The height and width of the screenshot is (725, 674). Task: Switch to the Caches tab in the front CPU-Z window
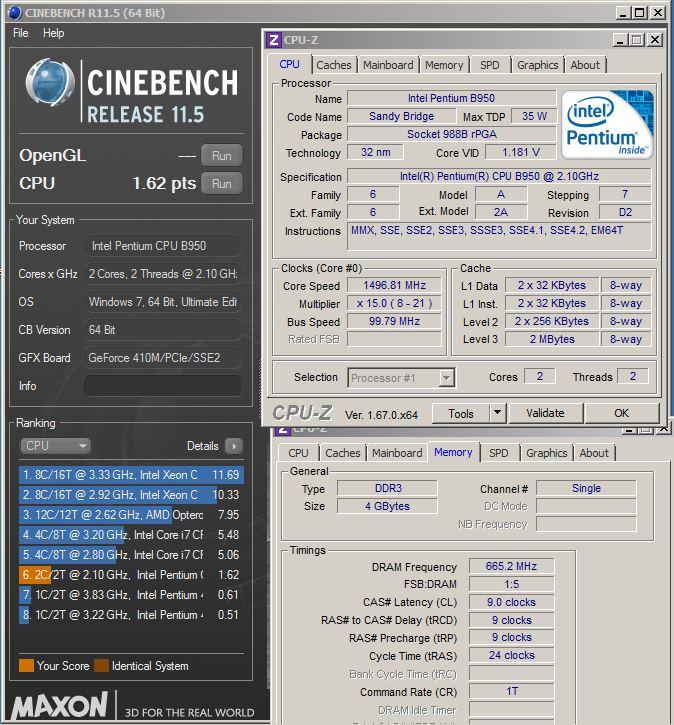(x=334, y=65)
